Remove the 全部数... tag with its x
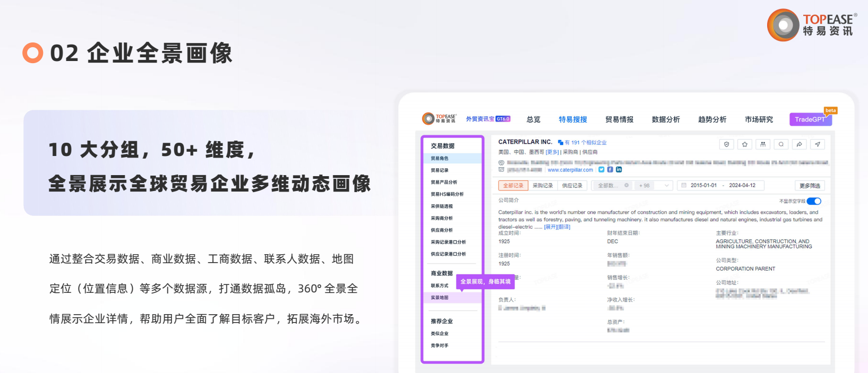Image resolution: width=868 pixels, height=373 pixels. tap(626, 186)
